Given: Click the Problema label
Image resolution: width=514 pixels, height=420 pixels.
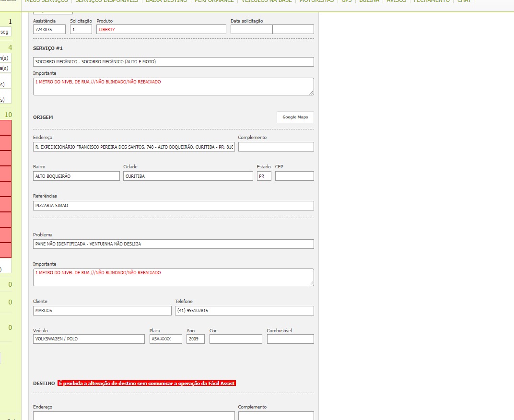Looking at the screenshot, I should click(x=43, y=235).
